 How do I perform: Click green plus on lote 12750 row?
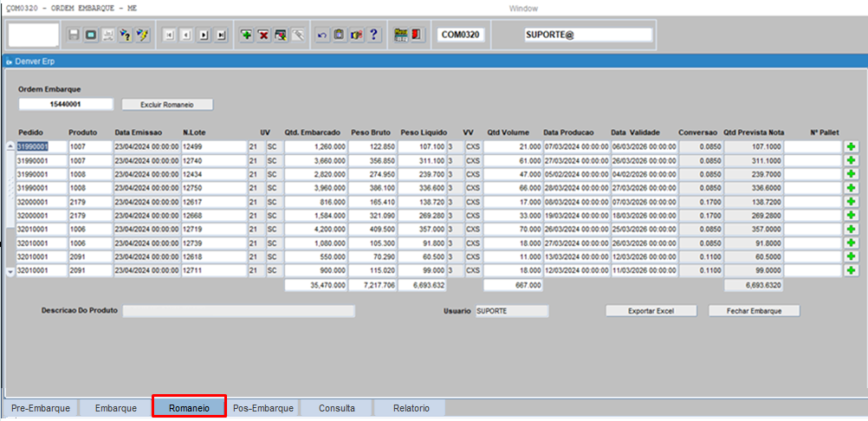coord(851,188)
